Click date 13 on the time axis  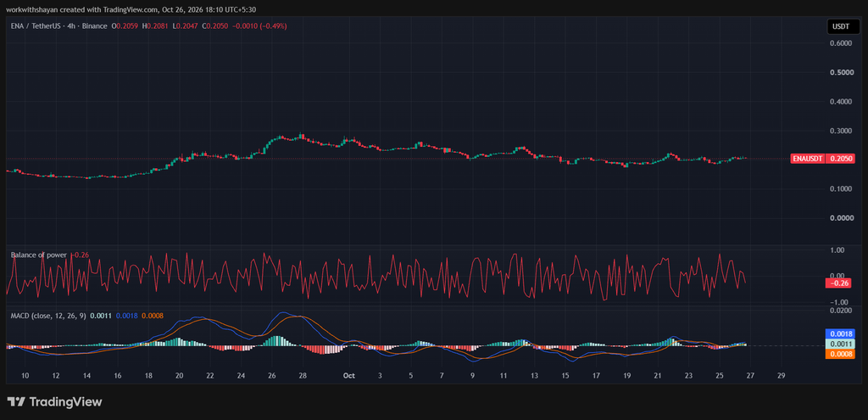pyautogui.click(x=534, y=375)
